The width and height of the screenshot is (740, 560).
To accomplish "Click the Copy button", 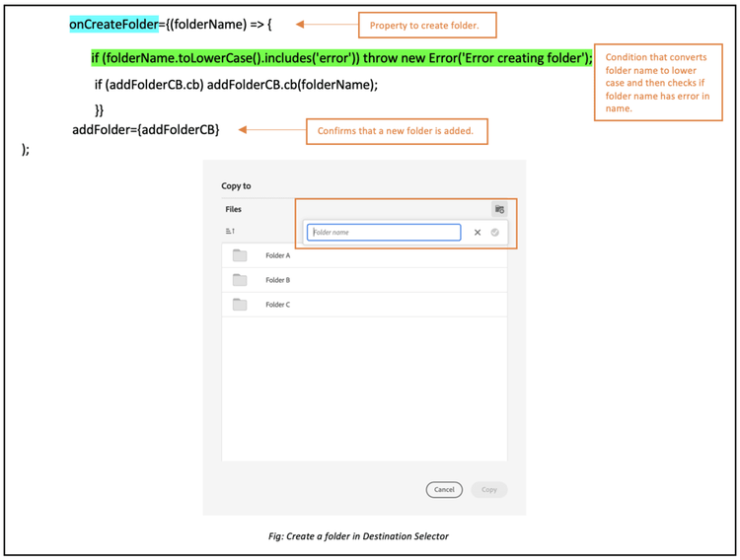I will click(489, 490).
